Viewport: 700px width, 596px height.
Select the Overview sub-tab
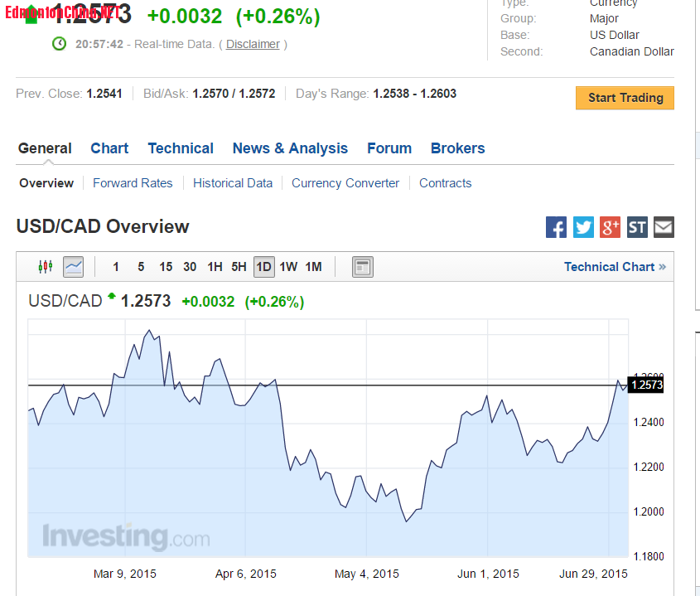(x=46, y=183)
